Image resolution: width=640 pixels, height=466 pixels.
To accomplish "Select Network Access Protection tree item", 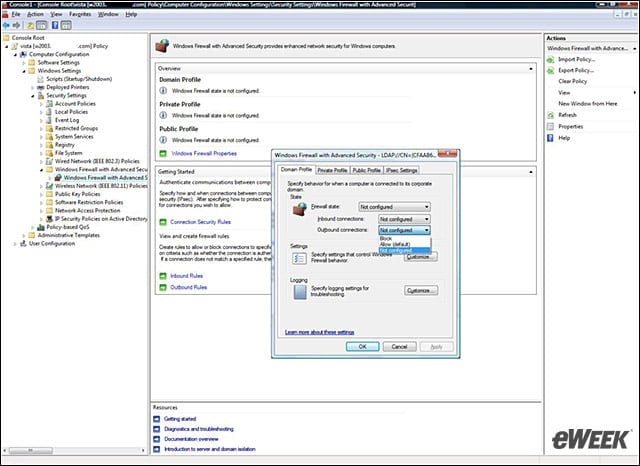I will (87, 211).
